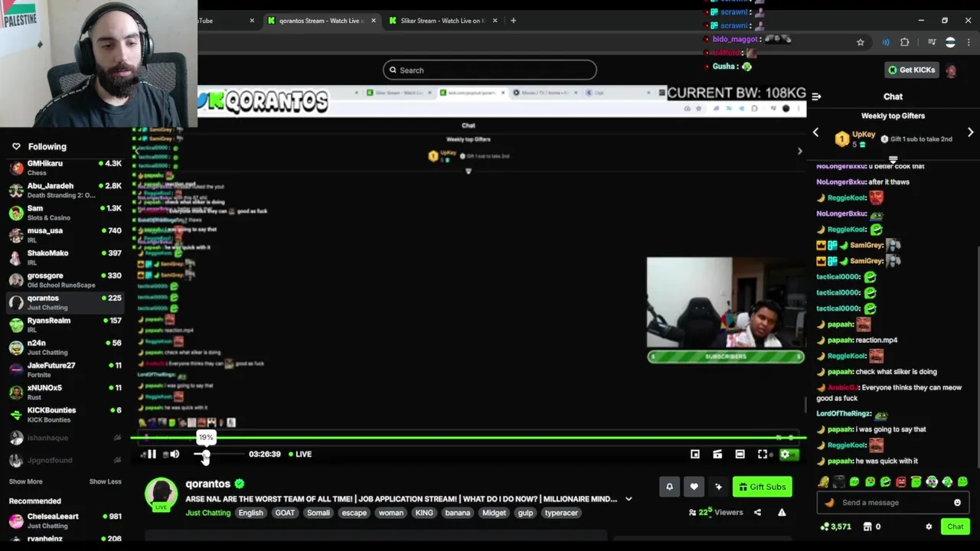Open xNUNOx5 Rust channel
The height and width of the screenshot is (551, 980).
[x=64, y=392]
